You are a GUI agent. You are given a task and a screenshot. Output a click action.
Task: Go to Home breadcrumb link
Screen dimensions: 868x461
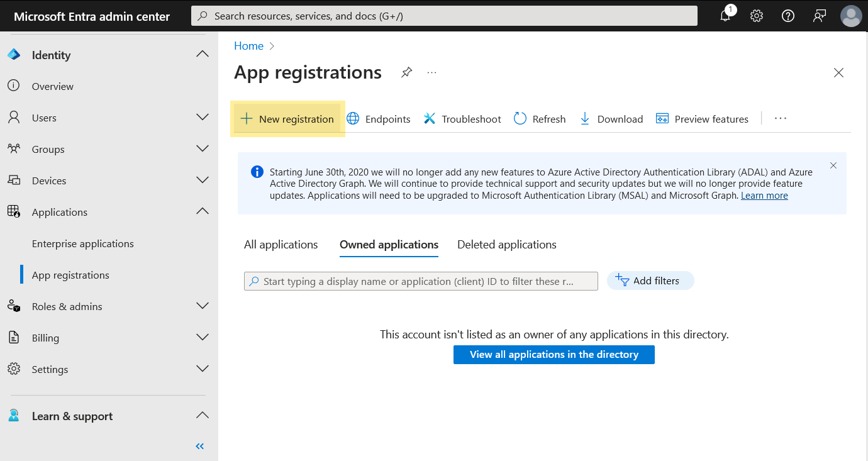click(x=248, y=46)
